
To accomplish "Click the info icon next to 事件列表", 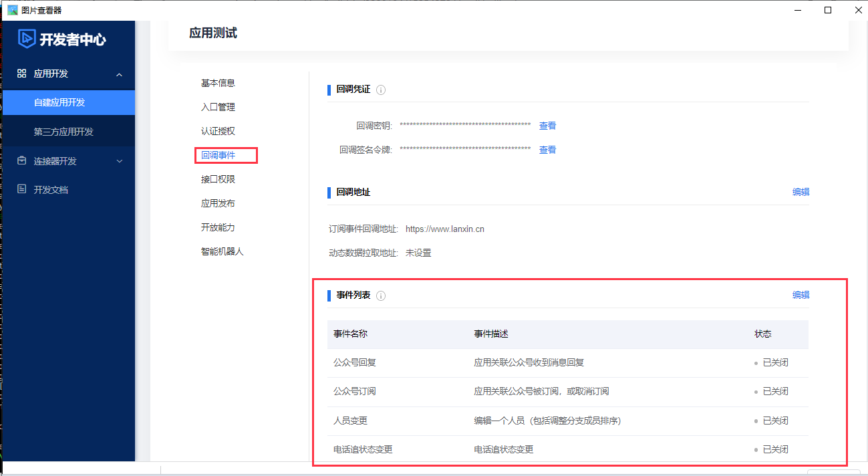I will click(381, 295).
